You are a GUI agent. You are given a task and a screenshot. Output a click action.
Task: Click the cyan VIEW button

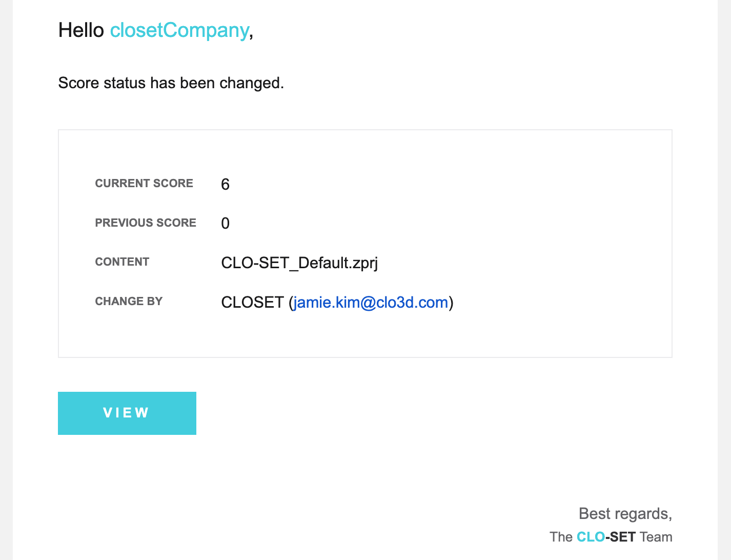[x=127, y=413]
